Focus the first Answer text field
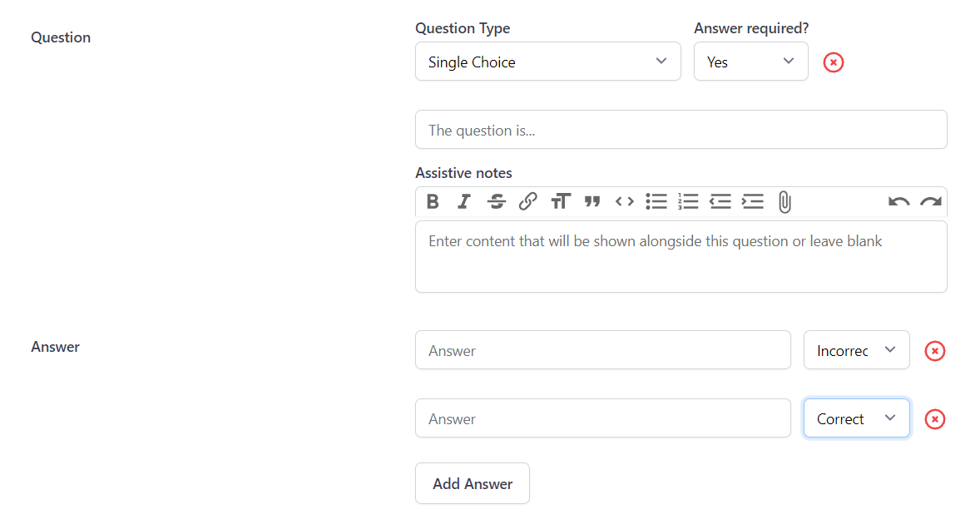The width and height of the screenshot is (980, 529). pyautogui.click(x=603, y=349)
